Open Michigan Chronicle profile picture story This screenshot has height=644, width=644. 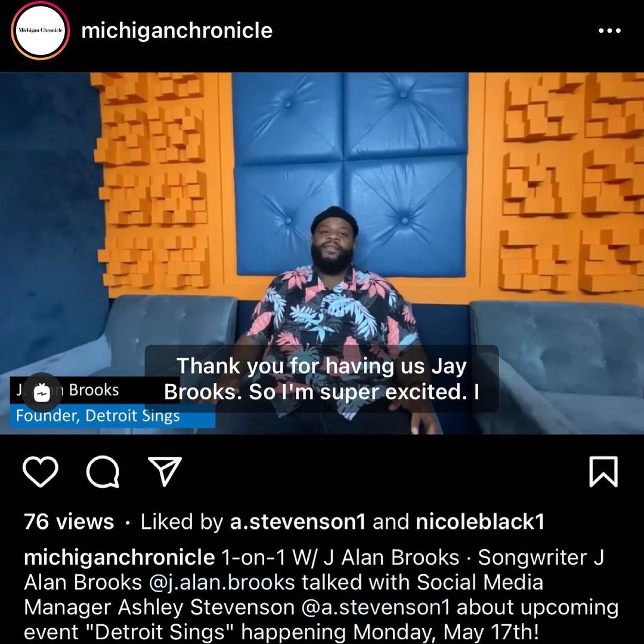pos(41,30)
